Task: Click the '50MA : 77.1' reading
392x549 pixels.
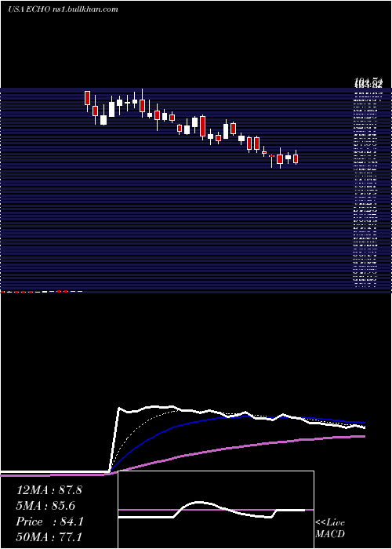Action: 49,537
